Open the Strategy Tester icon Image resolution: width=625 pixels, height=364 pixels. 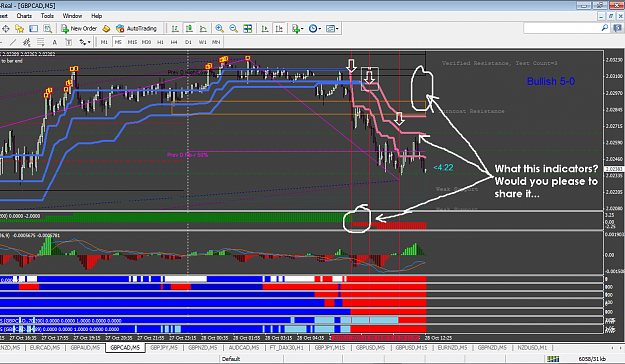tap(47, 29)
